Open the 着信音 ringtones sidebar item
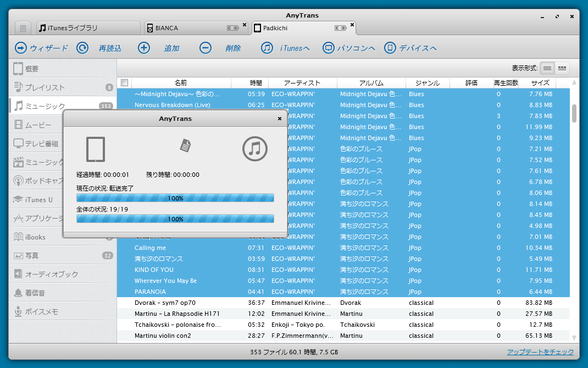 (63, 293)
